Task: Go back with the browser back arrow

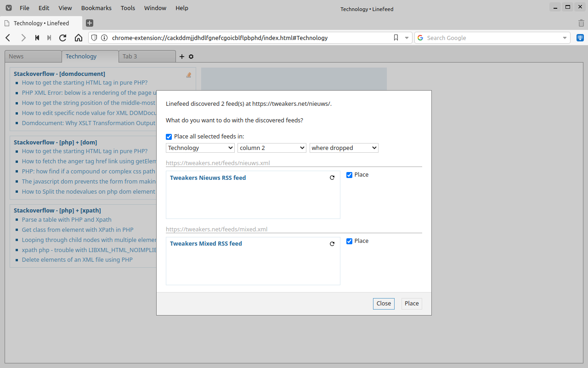Action: click(x=8, y=38)
